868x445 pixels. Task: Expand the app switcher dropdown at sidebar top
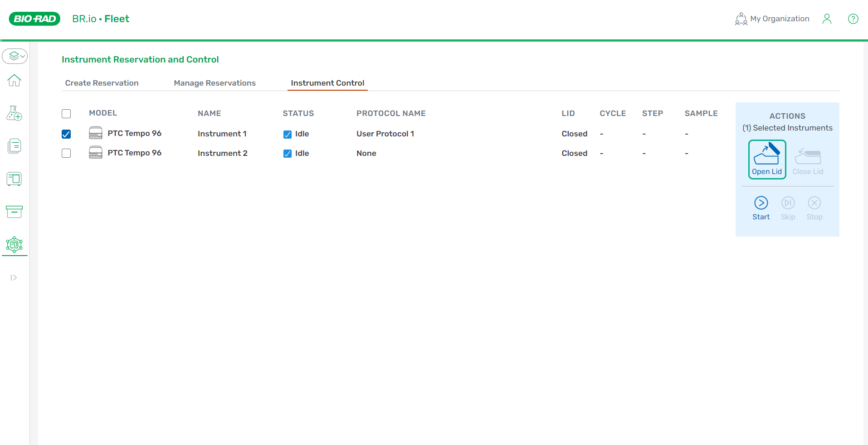pos(15,56)
